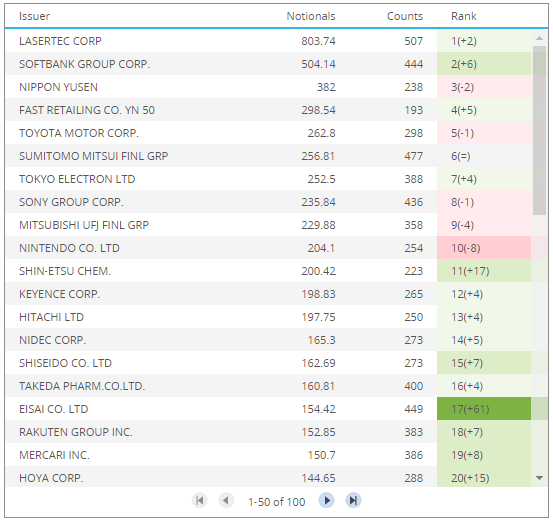The width and height of the screenshot is (553, 520).
Task: Select SHISEIDO CO. LTD issuer cell
Action: point(65,363)
